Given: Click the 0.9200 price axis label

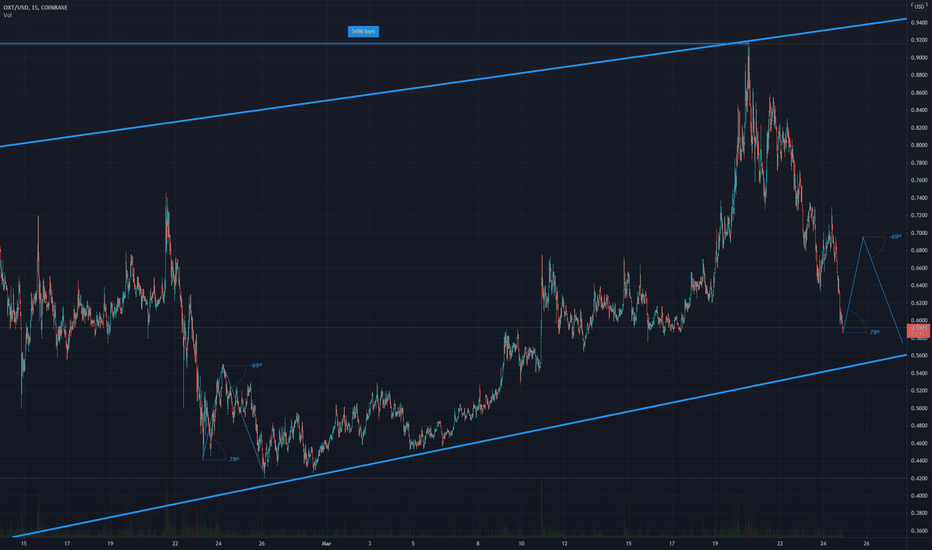Looking at the screenshot, I should [919, 40].
